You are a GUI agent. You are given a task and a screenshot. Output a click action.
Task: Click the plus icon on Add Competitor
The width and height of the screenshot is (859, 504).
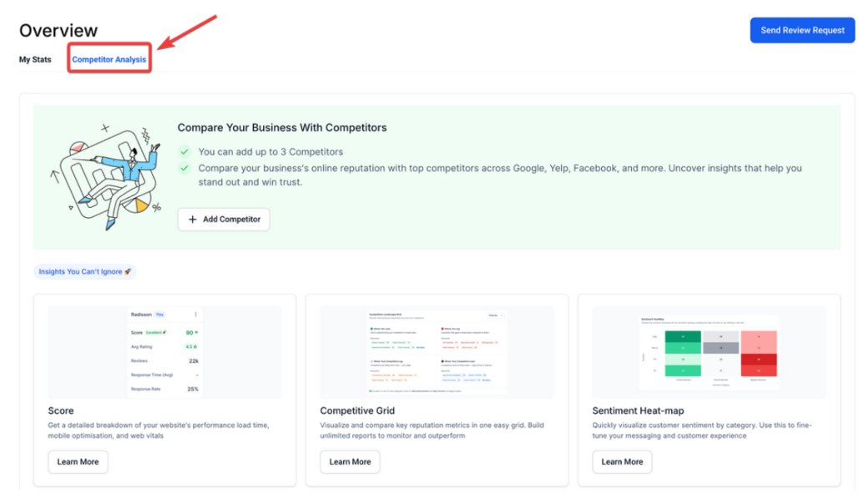tap(193, 219)
